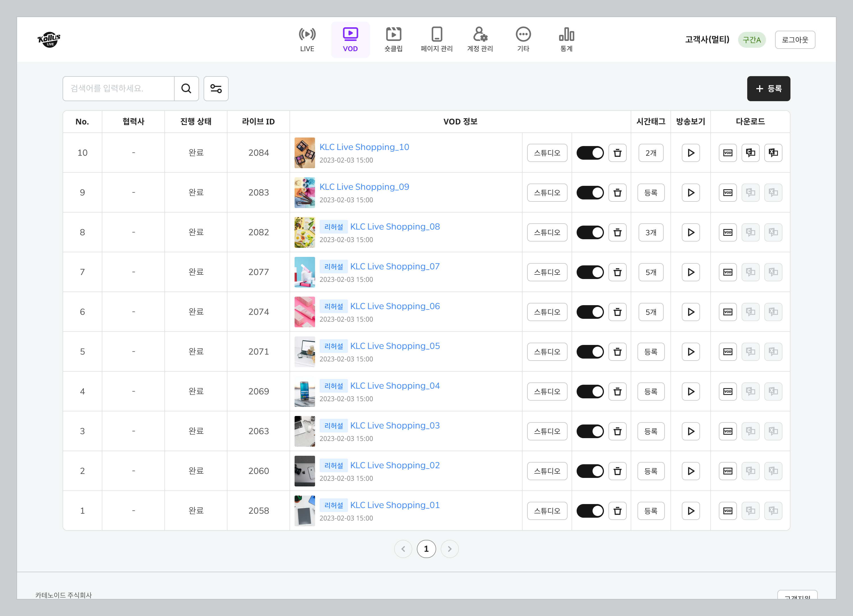853x616 pixels.
Task: Switch to the 숏클립 tab
Action: 394,39
